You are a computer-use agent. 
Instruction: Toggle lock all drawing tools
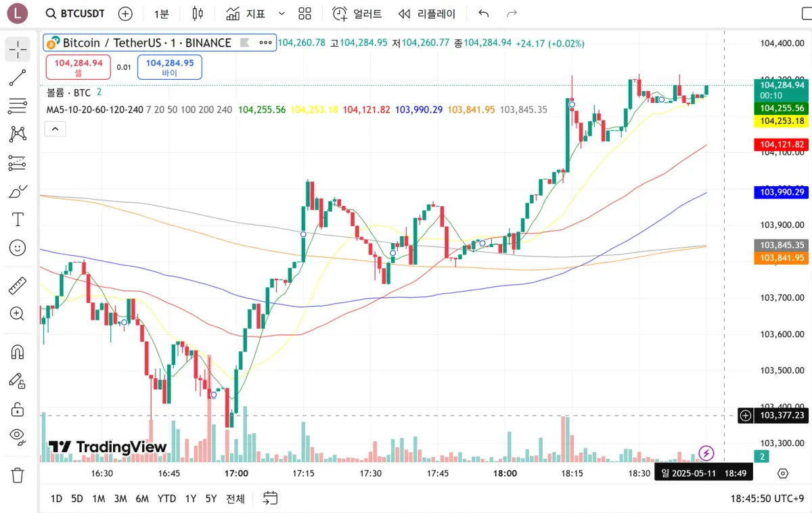[x=18, y=409]
